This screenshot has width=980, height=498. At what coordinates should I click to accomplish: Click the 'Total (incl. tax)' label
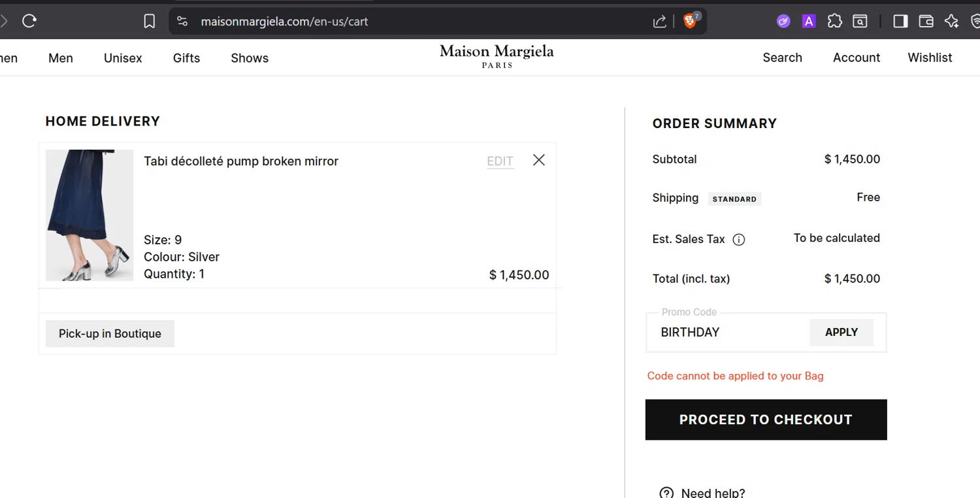[691, 278]
